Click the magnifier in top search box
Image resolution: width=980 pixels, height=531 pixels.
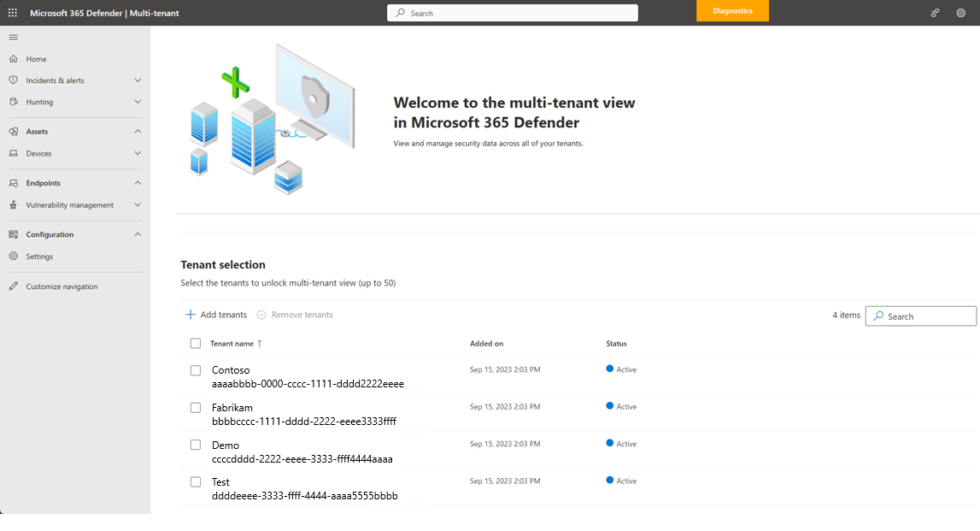[x=401, y=13]
